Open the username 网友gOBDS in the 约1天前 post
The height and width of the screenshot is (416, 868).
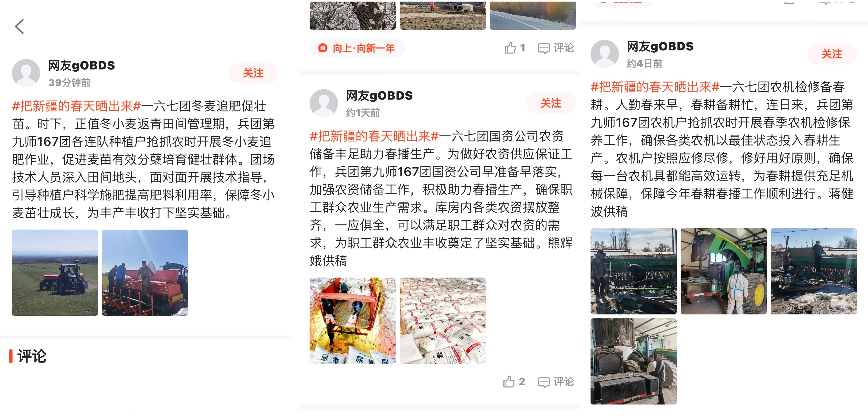click(379, 96)
